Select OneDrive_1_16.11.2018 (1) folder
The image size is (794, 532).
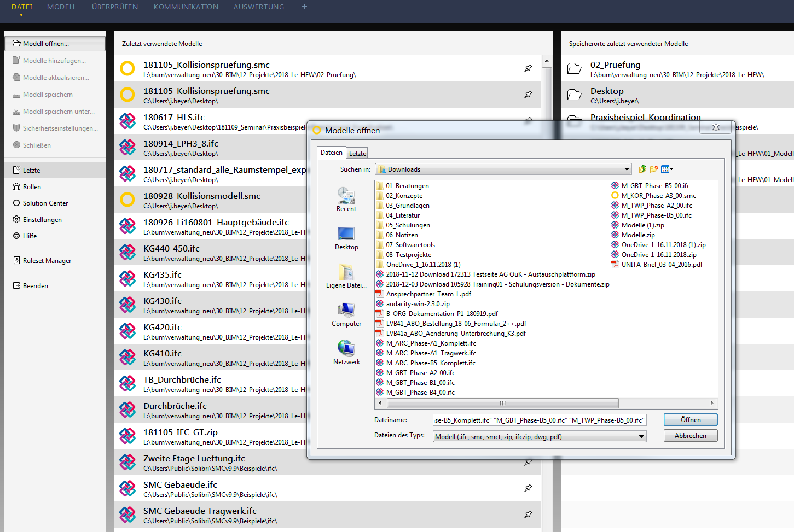423,265
